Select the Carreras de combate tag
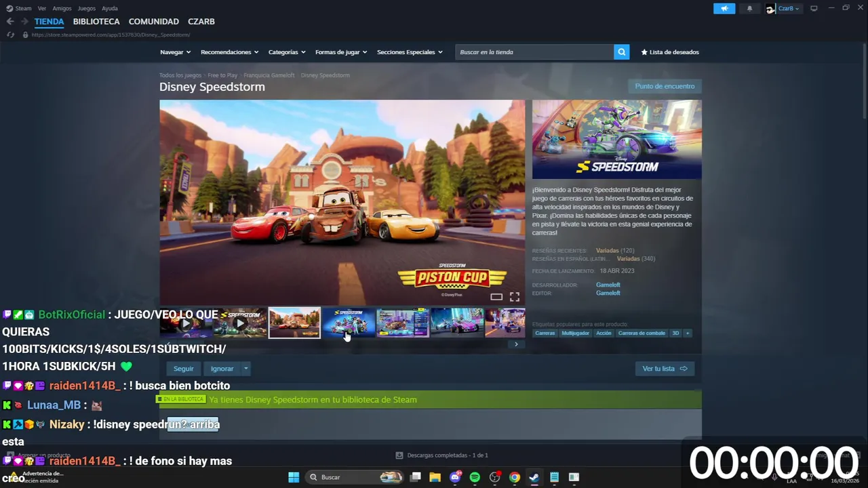The image size is (868, 488). (x=642, y=333)
